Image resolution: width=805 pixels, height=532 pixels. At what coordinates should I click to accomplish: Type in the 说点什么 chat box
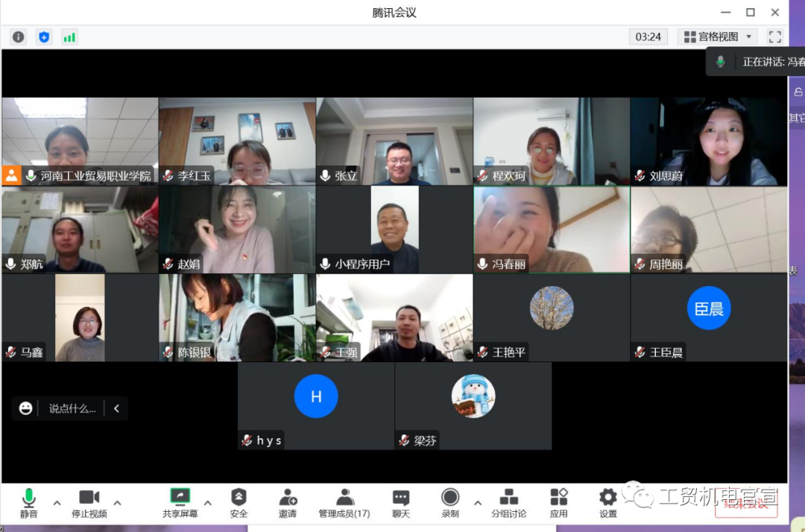click(72, 408)
